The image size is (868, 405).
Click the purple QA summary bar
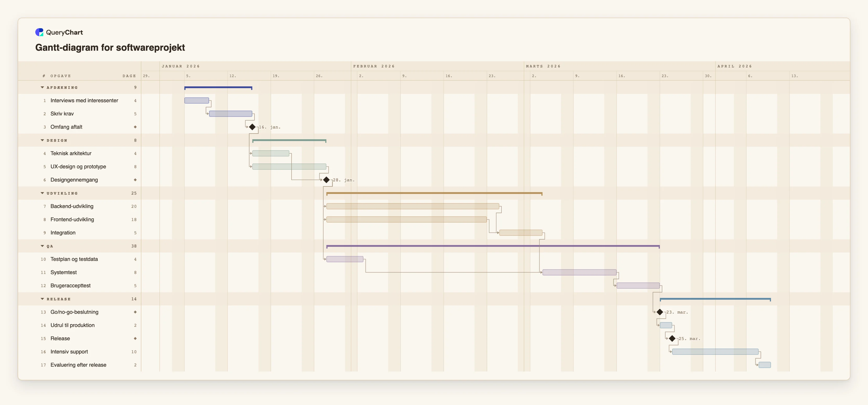[x=493, y=246]
